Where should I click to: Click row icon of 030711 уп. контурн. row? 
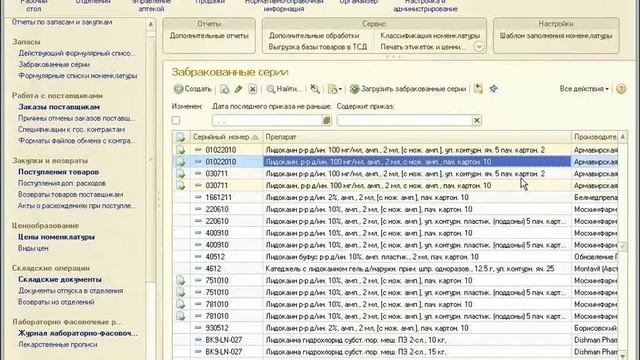point(180,173)
